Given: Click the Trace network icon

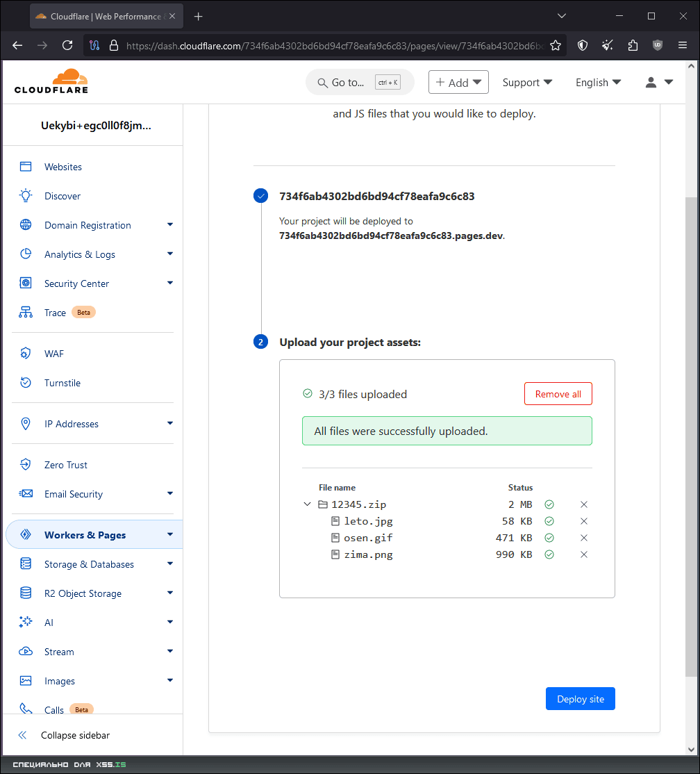Looking at the screenshot, I should coord(26,312).
